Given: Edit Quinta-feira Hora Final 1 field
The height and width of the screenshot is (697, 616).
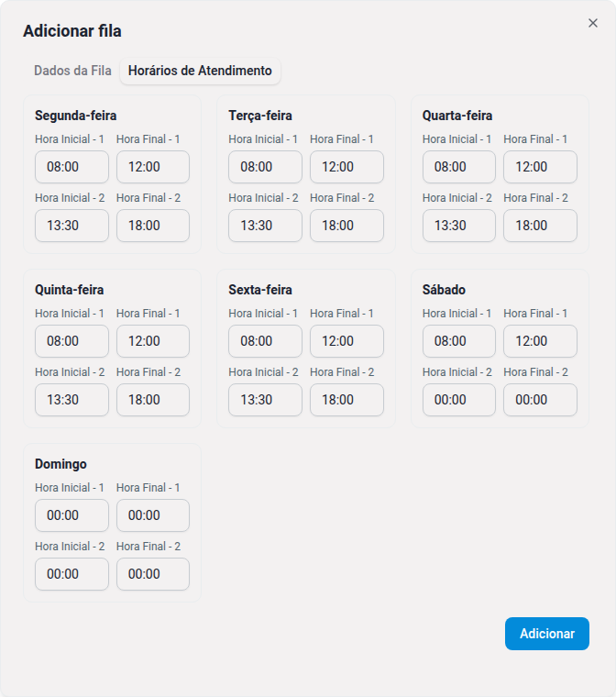Looking at the screenshot, I should coord(153,341).
